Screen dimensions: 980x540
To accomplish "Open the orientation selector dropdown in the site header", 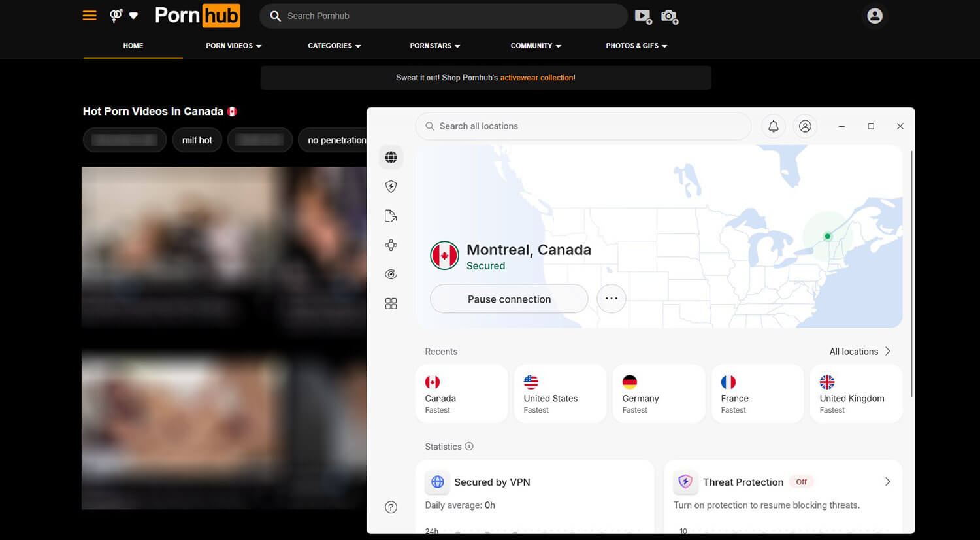I will pyautogui.click(x=123, y=16).
